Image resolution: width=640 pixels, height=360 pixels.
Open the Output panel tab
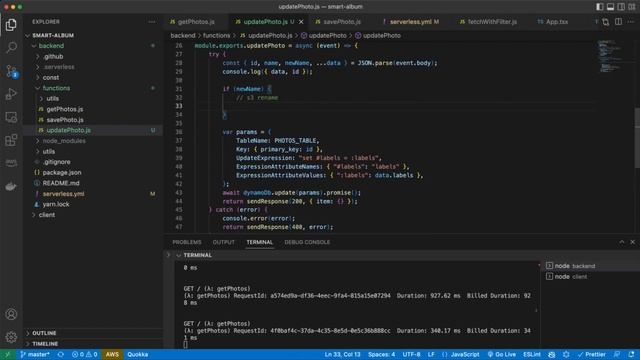(x=224, y=242)
